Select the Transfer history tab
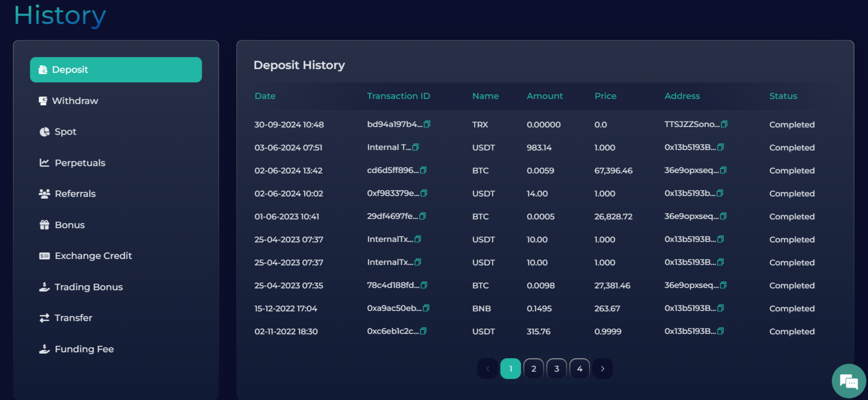This screenshot has width=868, height=400. 73,318
